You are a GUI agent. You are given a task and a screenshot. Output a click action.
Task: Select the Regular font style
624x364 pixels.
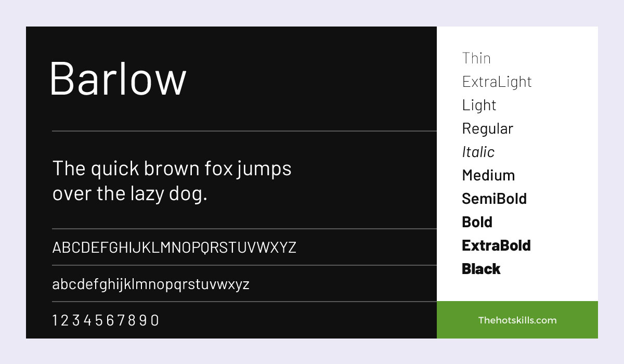[487, 128]
